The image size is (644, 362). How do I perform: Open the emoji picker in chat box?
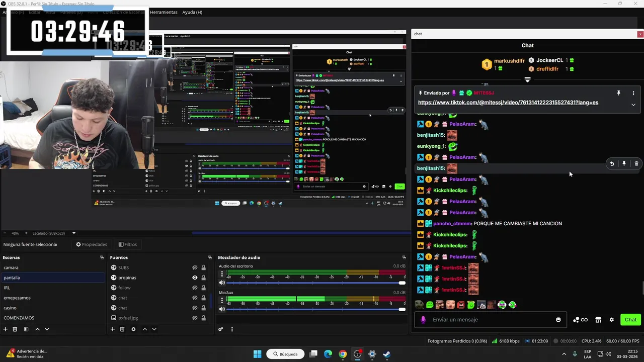coord(558,320)
